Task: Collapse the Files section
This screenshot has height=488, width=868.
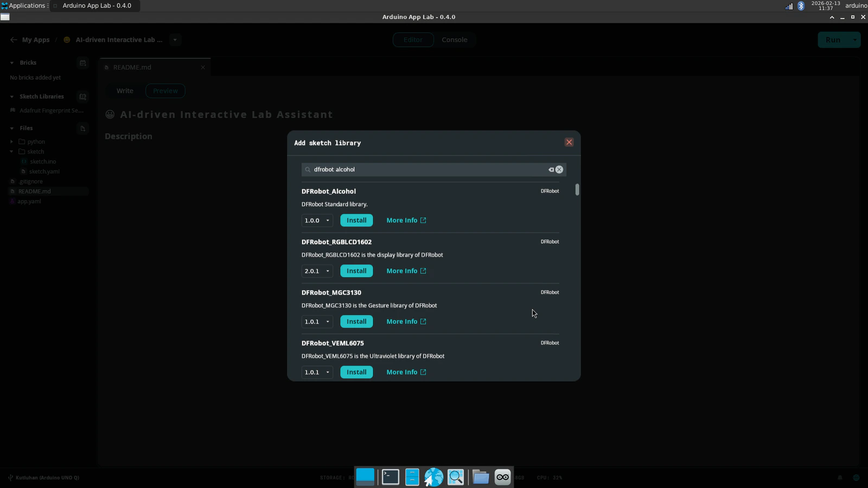Action: (12, 129)
